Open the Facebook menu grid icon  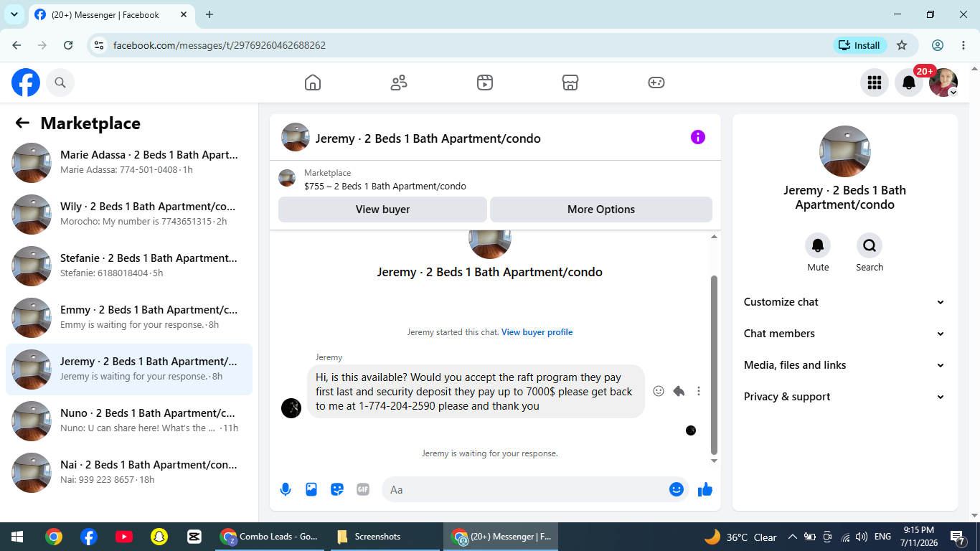[874, 83]
